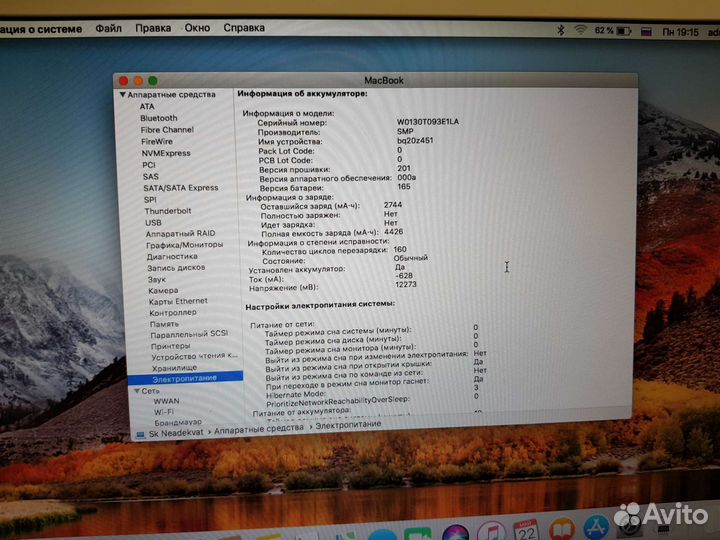Image resolution: width=720 pixels, height=540 pixels.
Task: Click the Информация об аккумуляторе heading
Action: pyautogui.click(x=302, y=94)
